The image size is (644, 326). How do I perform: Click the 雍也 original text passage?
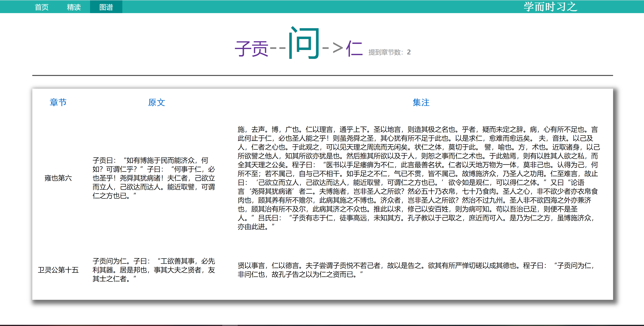(153, 178)
